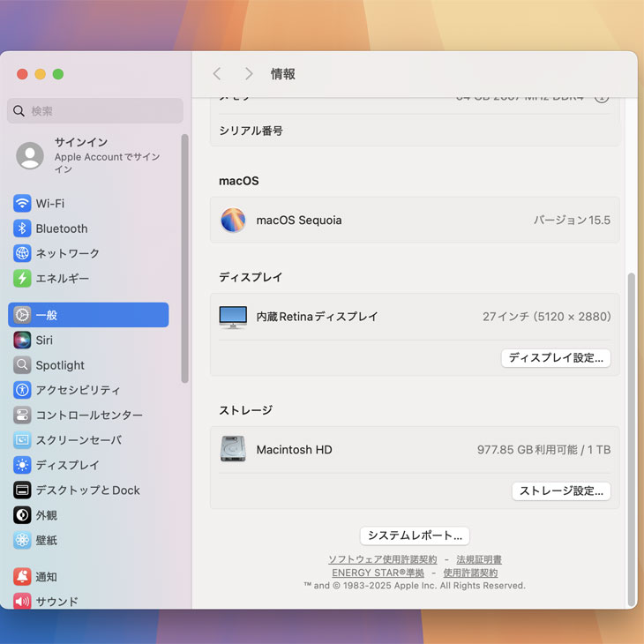Click the システムレポート... button
Viewport: 644px width, 644px height.
[415, 535]
